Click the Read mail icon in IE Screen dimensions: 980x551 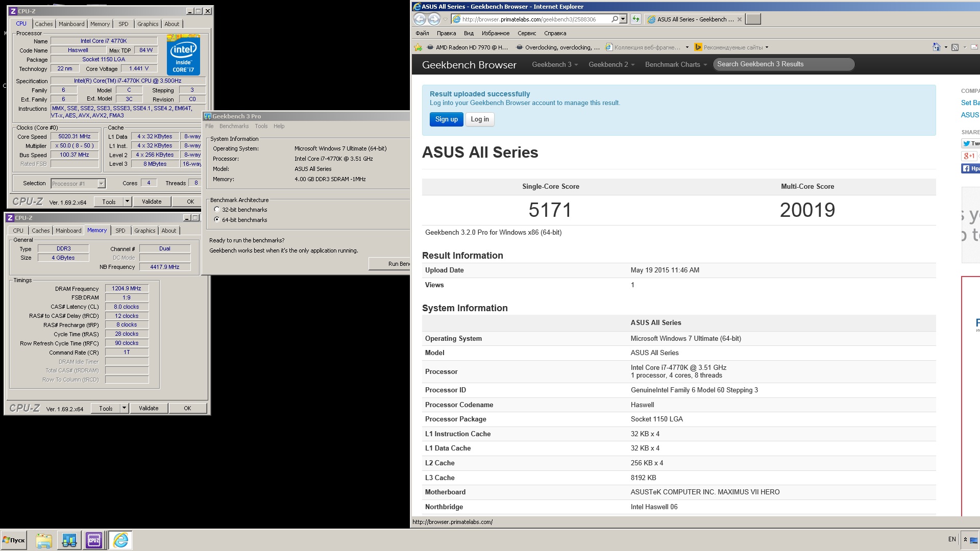(974, 47)
